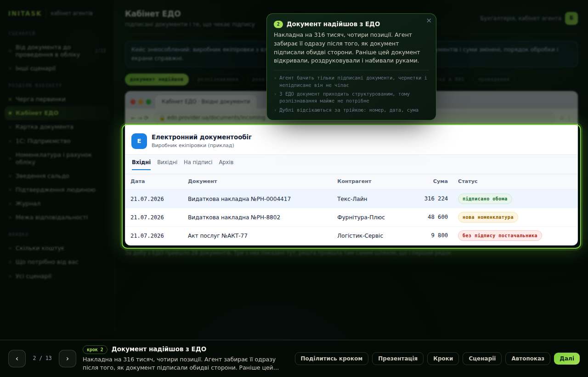Click the date in the Текс-Лайн row

coord(147,199)
